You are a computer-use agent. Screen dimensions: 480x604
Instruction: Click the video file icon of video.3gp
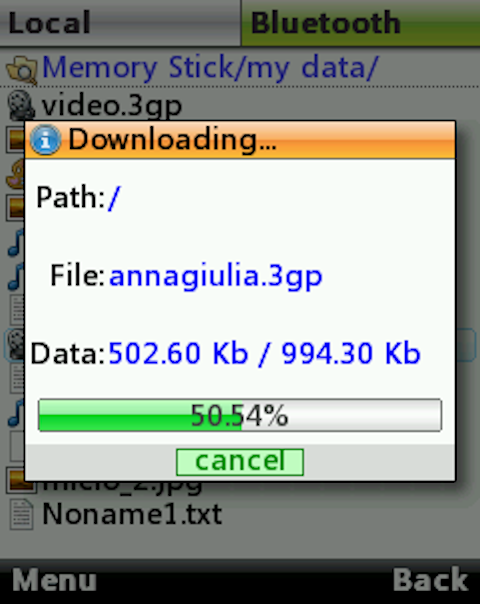(x=21, y=105)
